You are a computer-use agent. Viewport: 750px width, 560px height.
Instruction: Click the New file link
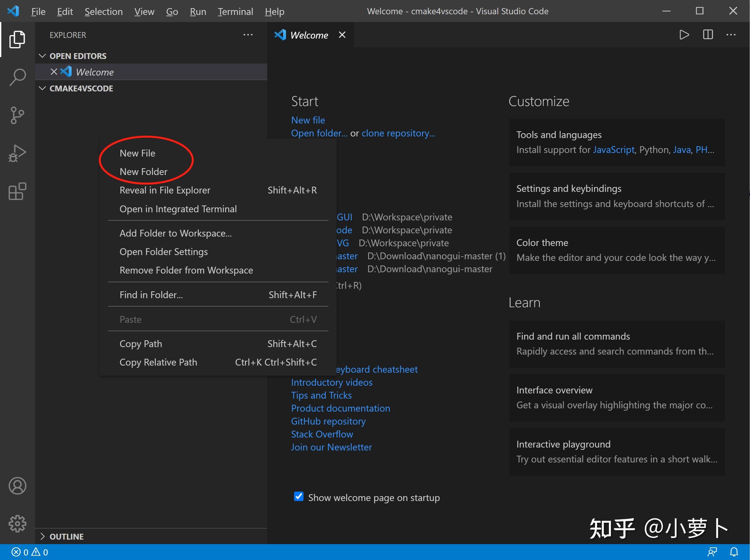tap(308, 120)
